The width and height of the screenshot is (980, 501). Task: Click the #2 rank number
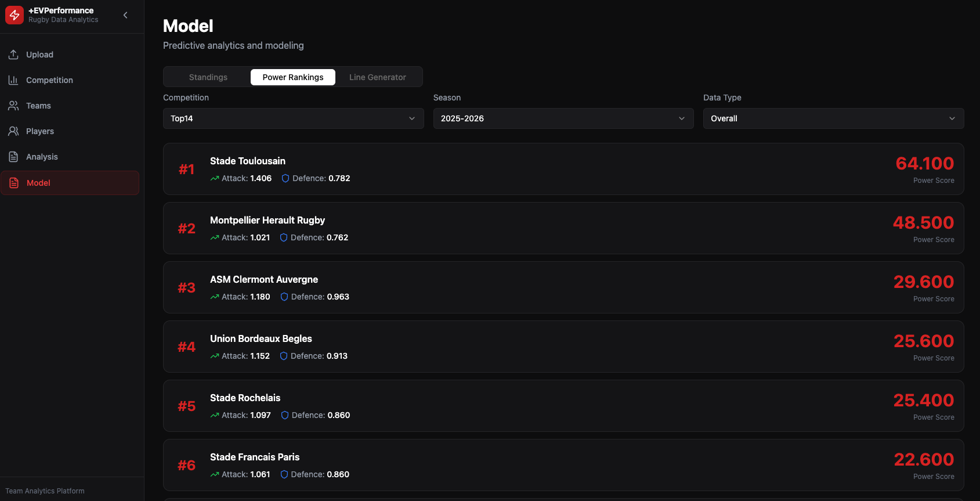pos(186,229)
